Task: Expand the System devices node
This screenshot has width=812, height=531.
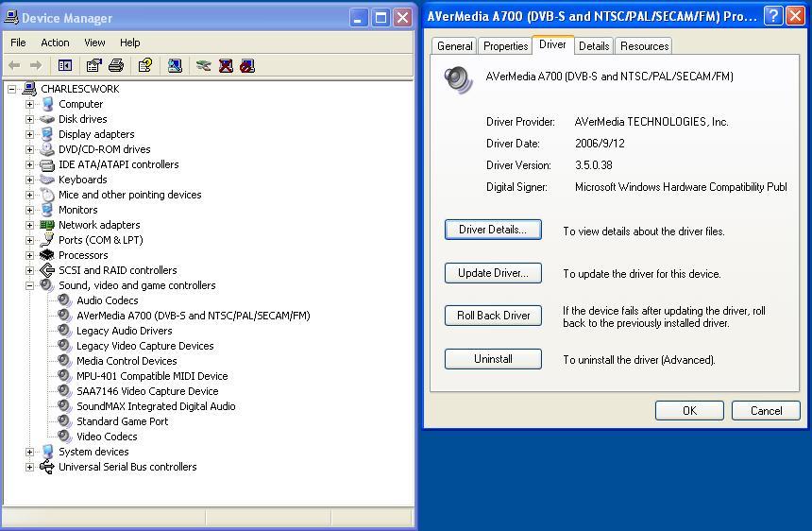Action: [29, 452]
